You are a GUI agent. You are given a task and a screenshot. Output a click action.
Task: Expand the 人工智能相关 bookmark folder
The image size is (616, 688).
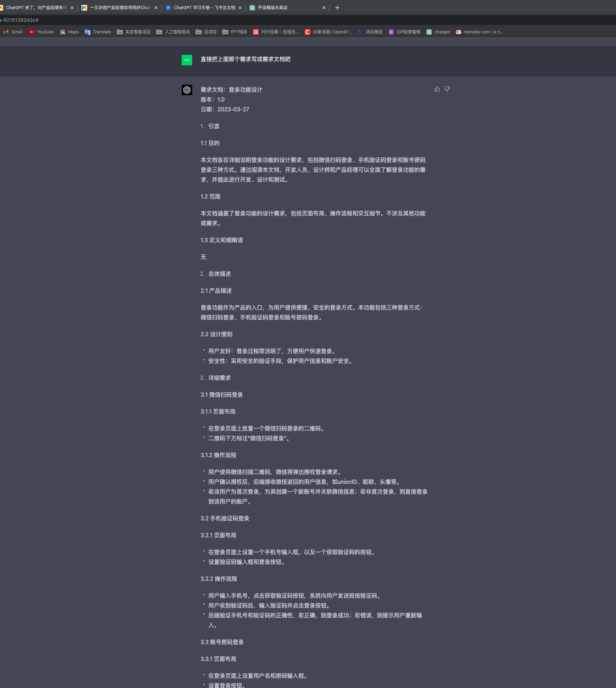click(x=173, y=32)
